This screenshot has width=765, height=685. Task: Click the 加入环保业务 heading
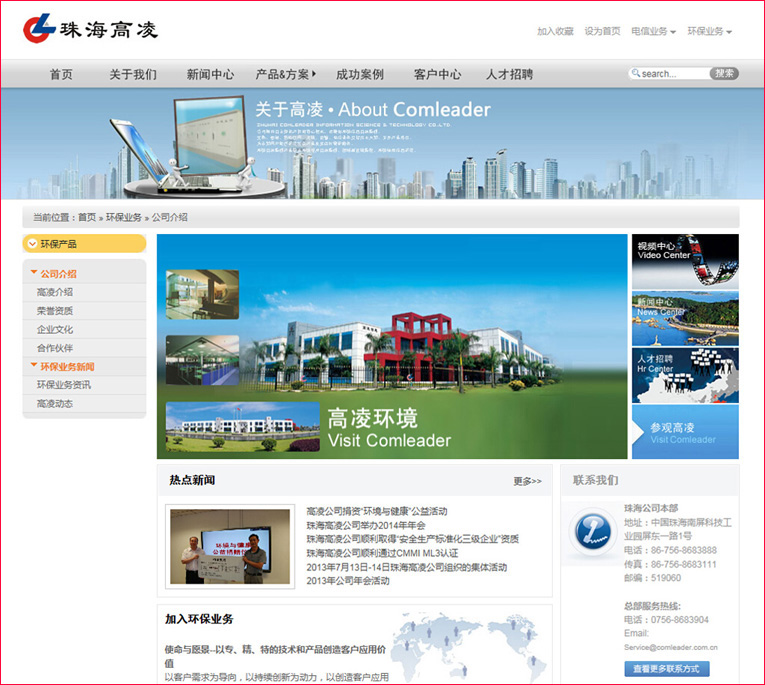pyautogui.click(x=199, y=619)
